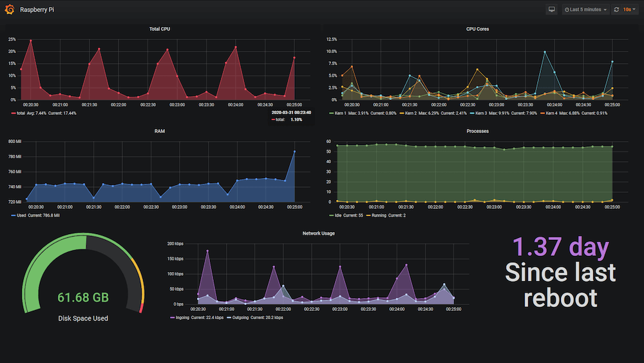644x363 pixels.
Task: Open the Raspberry Pi dashboard title menu
Action: 37,10
